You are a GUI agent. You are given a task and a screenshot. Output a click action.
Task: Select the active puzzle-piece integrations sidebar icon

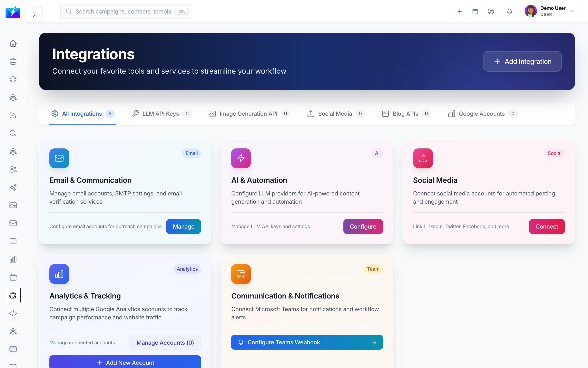pos(13,295)
